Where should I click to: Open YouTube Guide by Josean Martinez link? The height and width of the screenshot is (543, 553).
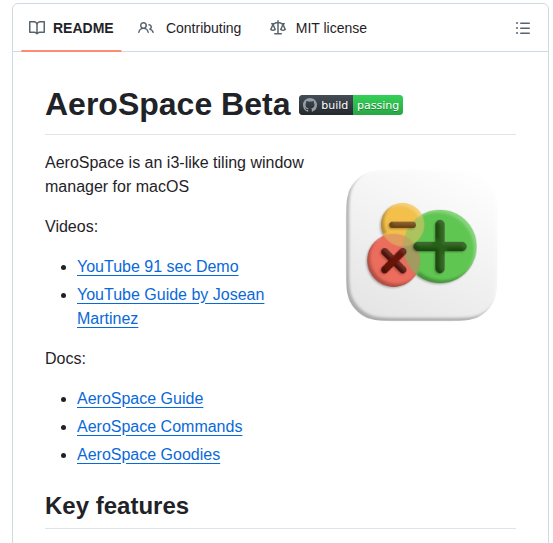171,306
